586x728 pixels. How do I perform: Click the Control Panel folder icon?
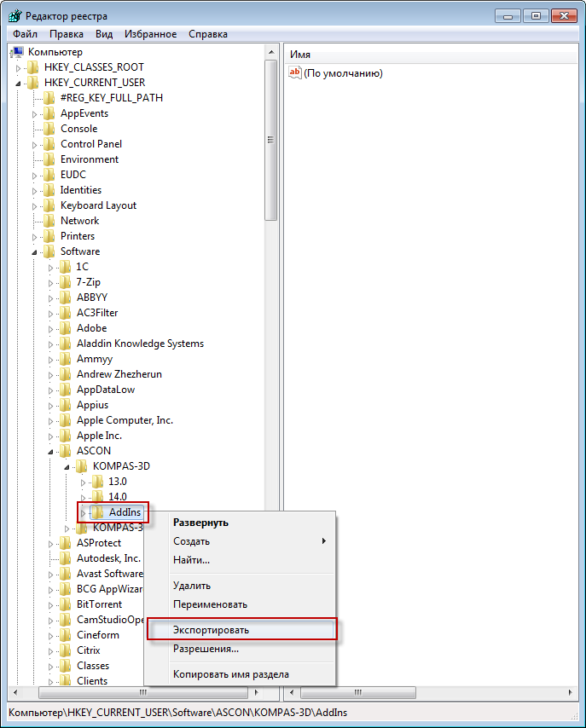[x=49, y=144]
